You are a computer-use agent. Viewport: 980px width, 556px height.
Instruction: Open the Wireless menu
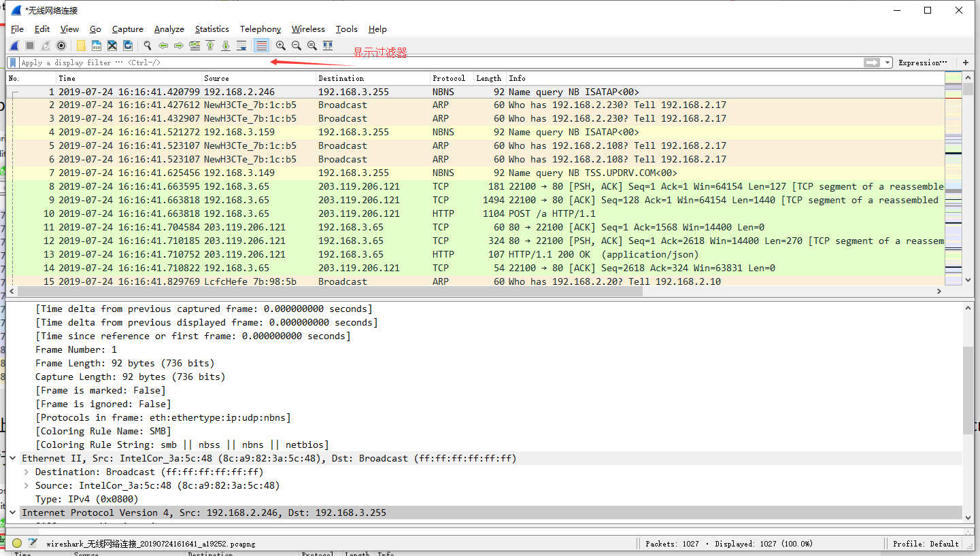pos(308,29)
